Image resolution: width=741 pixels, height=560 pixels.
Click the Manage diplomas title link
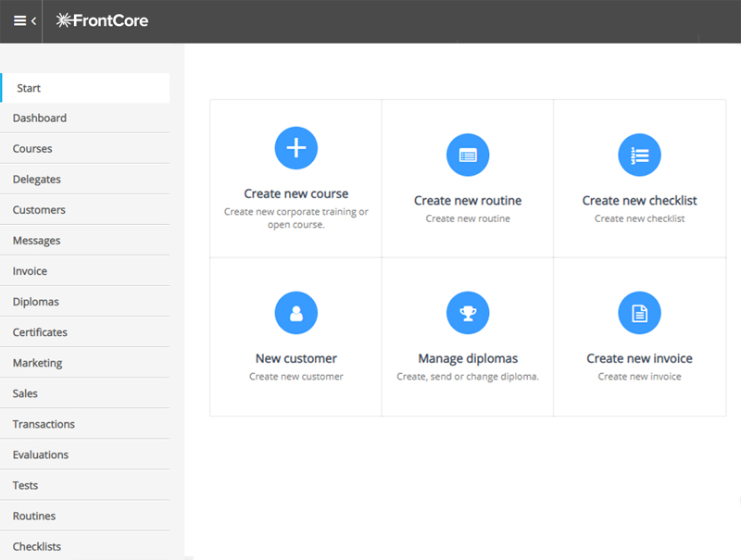pyautogui.click(x=468, y=359)
